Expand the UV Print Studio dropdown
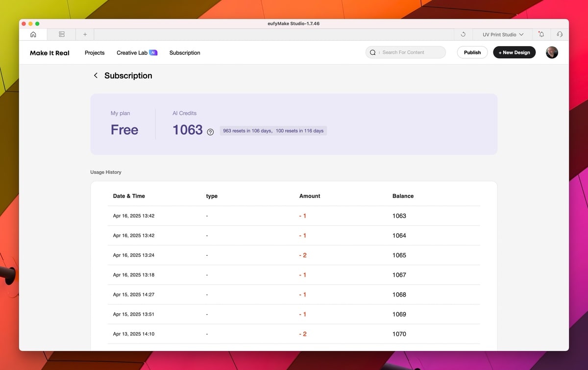Image resolution: width=588 pixels, height=370 pixels. [x=503, y=35]
